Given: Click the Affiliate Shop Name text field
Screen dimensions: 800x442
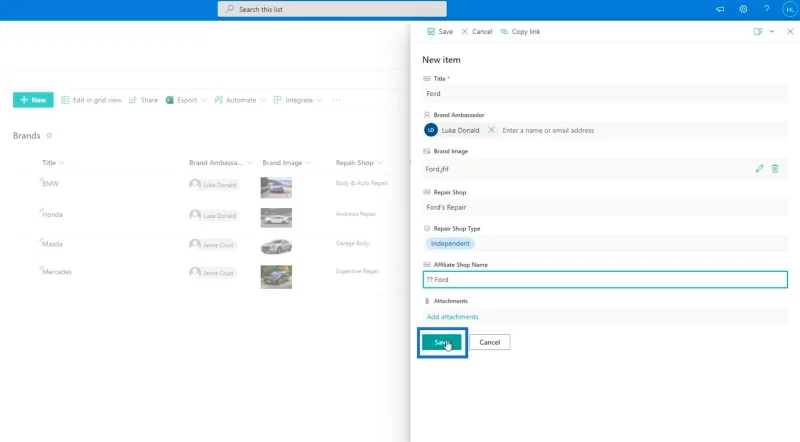Looking at the screenshot, I should point(605,280).
